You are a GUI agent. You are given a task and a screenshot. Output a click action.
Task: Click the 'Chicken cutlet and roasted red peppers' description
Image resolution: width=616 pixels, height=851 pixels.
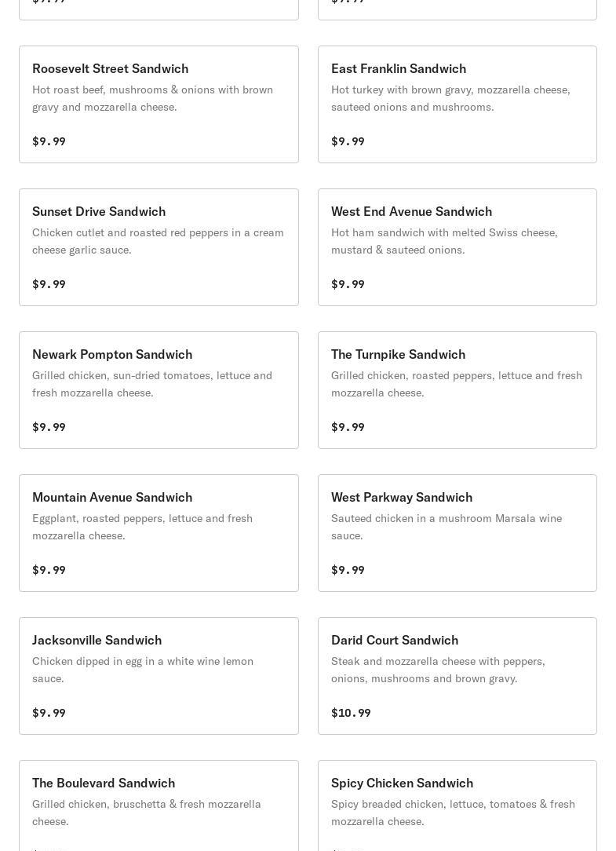(158, 241)
